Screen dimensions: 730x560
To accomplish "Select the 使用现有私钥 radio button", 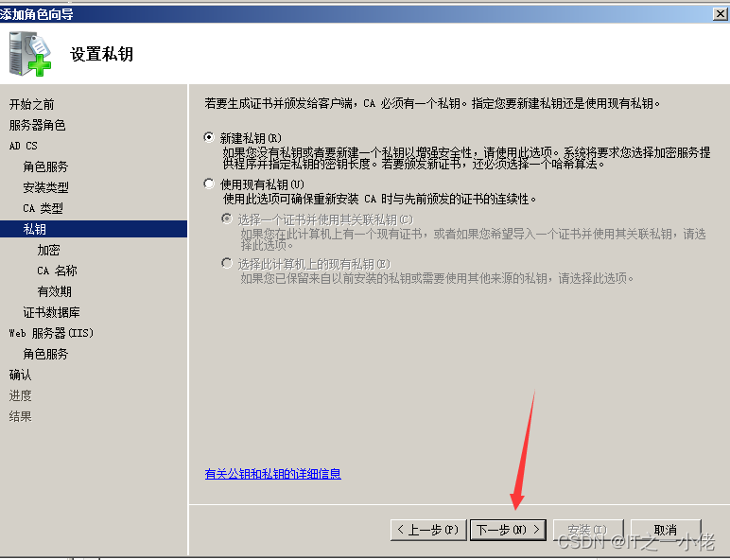I will click(209, 184).
